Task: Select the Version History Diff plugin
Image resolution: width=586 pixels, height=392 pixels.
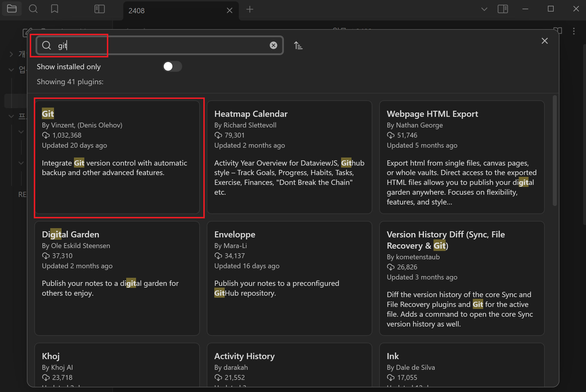Action: 462,278
